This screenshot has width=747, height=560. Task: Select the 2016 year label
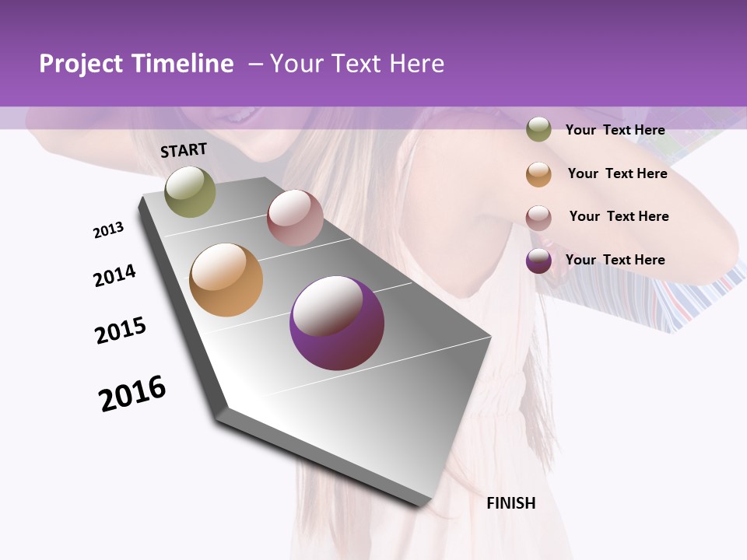(x=132, y=394)
